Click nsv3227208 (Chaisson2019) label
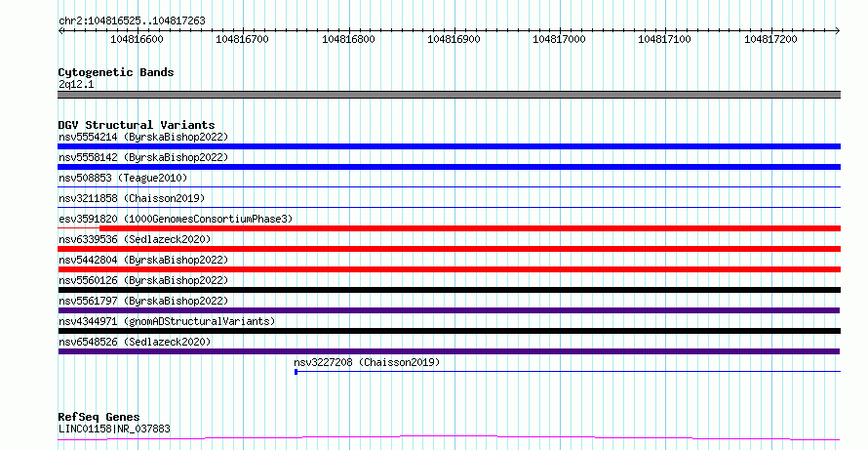868x450 pixels. pyautogui.click(x=367, y=362)
